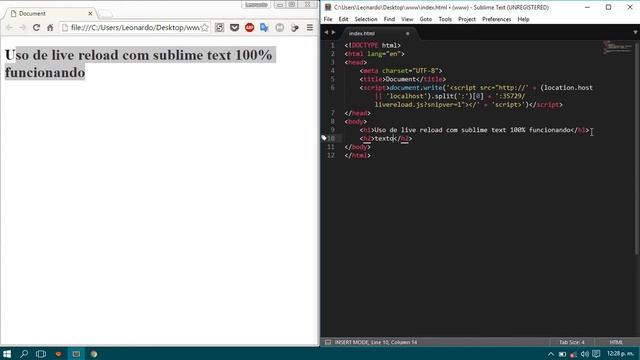
Task: Click the Sublime minimap preview
Action: [618, 47]
